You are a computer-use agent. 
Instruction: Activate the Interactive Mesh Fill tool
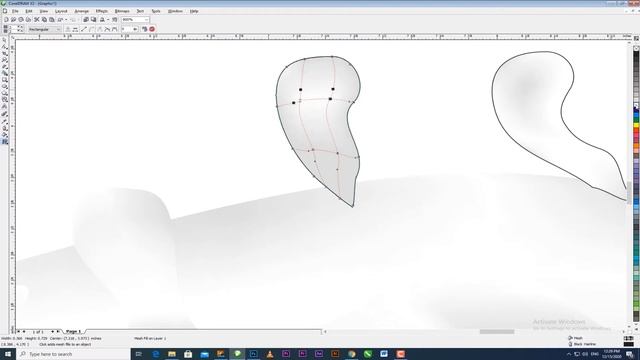4,142
